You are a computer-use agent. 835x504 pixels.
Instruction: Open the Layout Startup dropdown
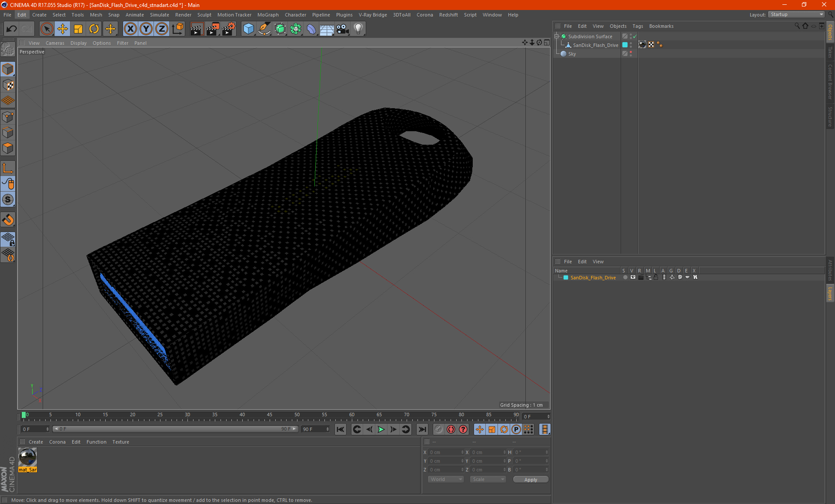796,14
